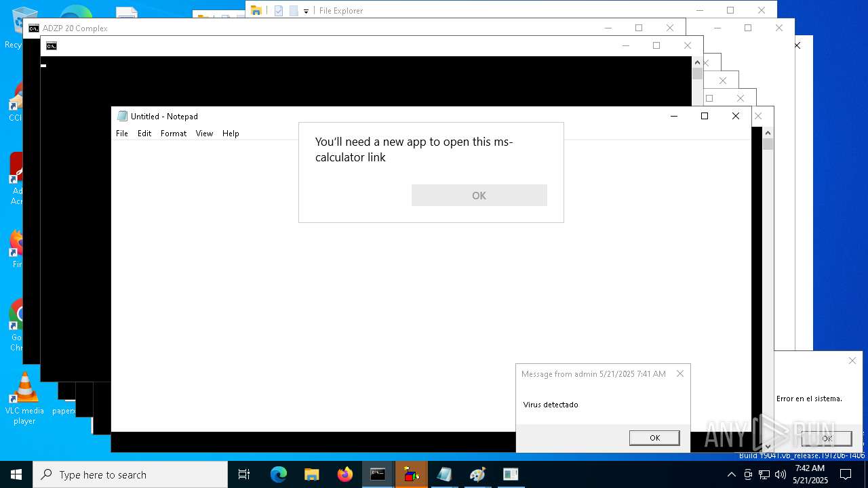Close the Untitled - Notepad window
Image resolution: width=868 pixels, height=488 pixels.
[736, 116]
